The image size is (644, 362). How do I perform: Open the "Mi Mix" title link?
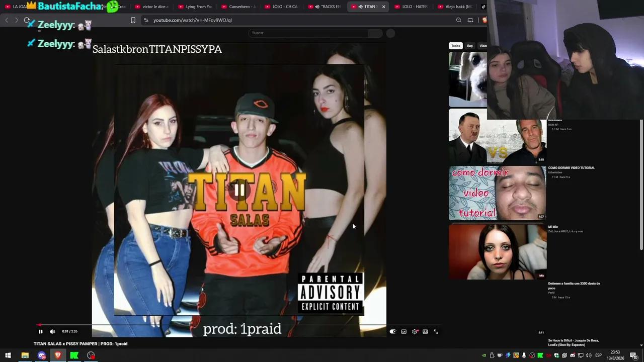(x=553, y=227)
